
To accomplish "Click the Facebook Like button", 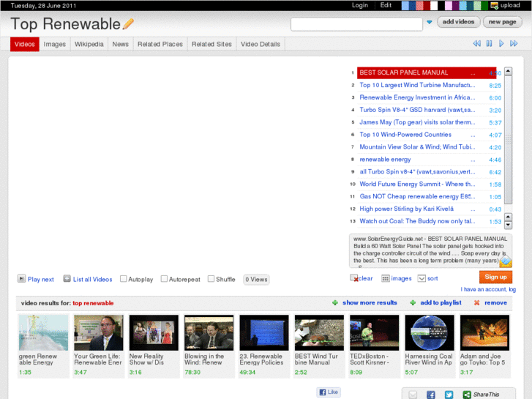I will 329,392.
